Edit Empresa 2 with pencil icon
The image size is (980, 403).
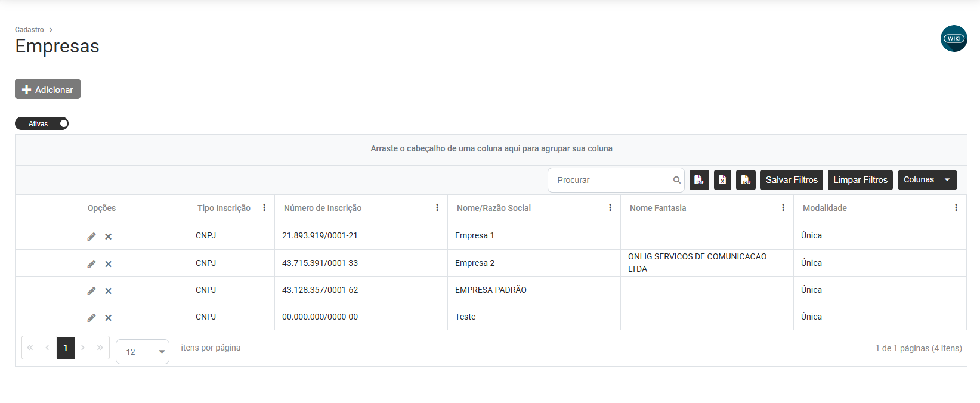point(91,264)
